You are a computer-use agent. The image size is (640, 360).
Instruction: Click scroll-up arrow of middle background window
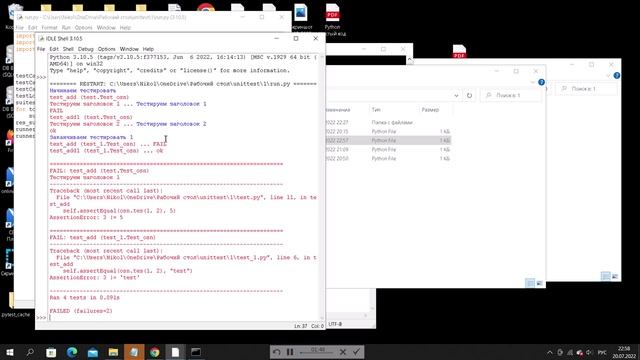(409, 60)
